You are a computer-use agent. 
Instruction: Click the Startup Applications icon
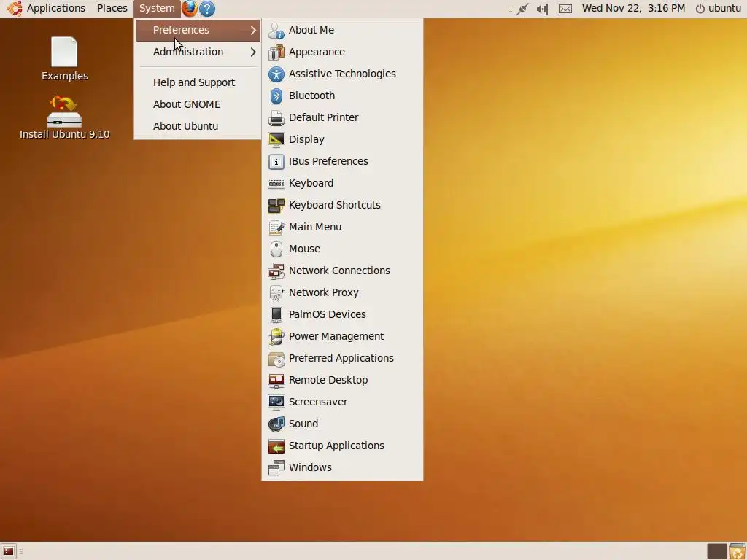tap(276, 446)
